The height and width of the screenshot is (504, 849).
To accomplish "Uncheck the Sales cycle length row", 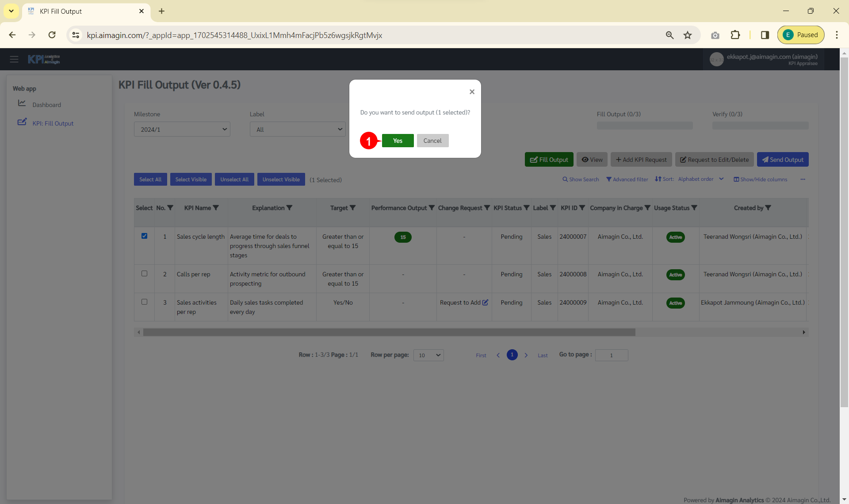I will (144, 236).
